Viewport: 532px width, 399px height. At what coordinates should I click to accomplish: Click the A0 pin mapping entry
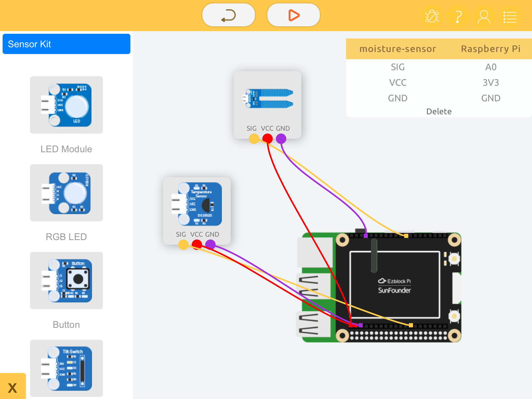(x=491, y=67)
